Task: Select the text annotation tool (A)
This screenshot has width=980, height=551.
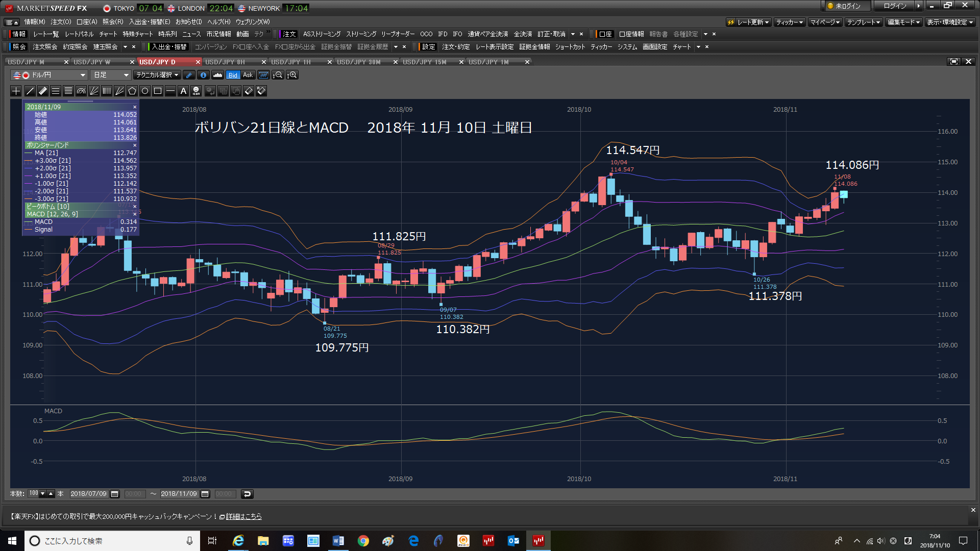Action: pos(183,91)
